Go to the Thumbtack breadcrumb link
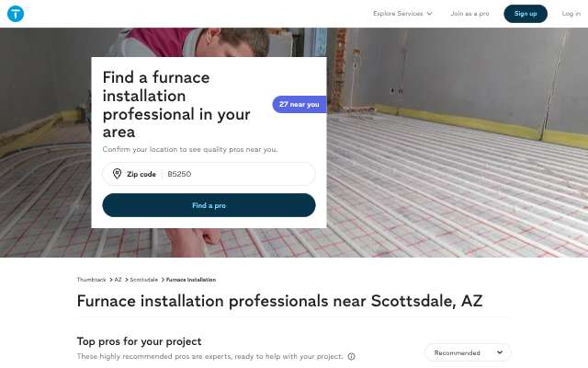The image size is (588, 368). pyautogui.click(x=92, y=280)
